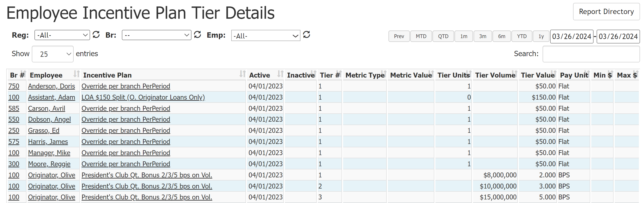Select the Prev date range
Screen dimensions: 644x203
[399, 36]
